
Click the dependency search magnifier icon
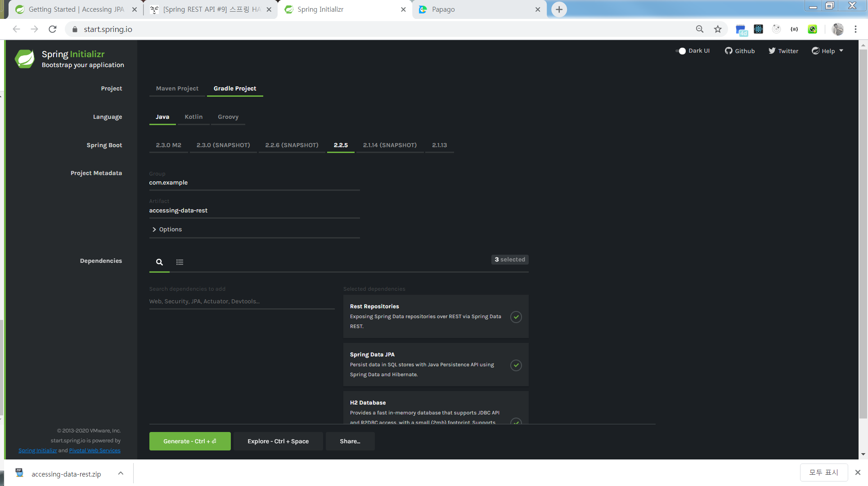[x=159, y=262]
